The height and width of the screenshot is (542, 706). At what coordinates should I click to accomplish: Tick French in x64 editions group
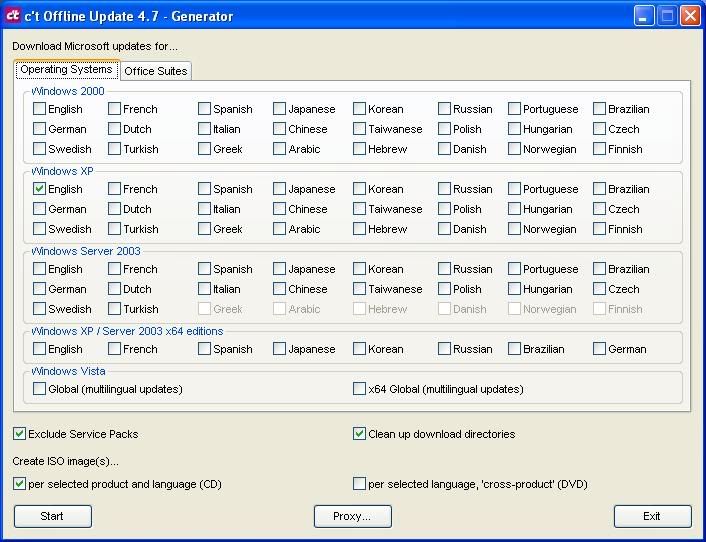click(x=114, y=348)
